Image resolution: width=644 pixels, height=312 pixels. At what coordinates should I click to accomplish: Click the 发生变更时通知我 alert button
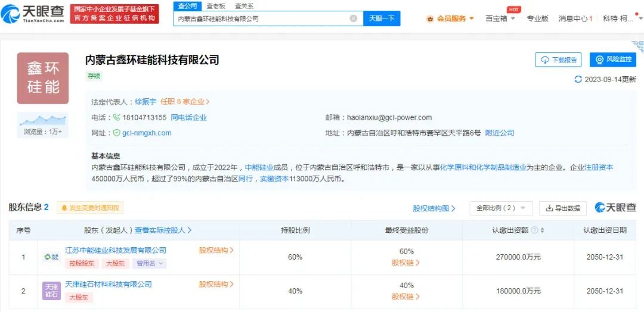coord(90,208)
